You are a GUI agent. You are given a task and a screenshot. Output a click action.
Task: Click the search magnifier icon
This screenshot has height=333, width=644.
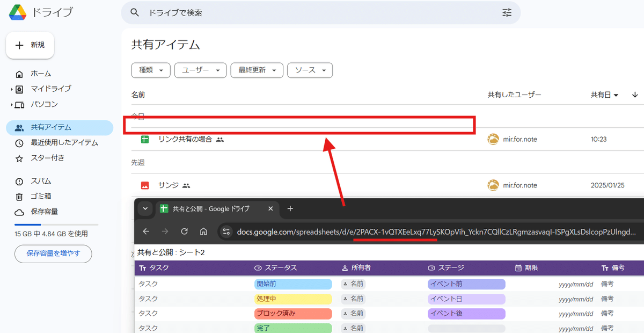coord(135,12)
